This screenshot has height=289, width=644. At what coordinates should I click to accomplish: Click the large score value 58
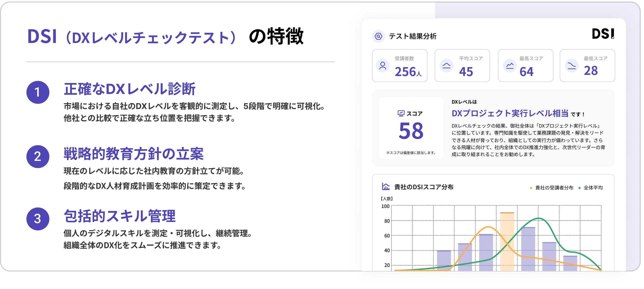click(411, 131)
